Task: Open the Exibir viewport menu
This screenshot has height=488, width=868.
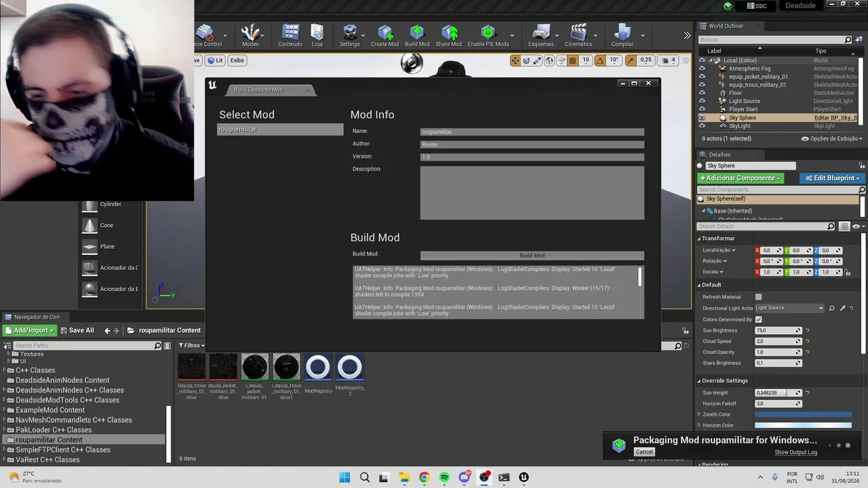Action: (x=237, y=60)
